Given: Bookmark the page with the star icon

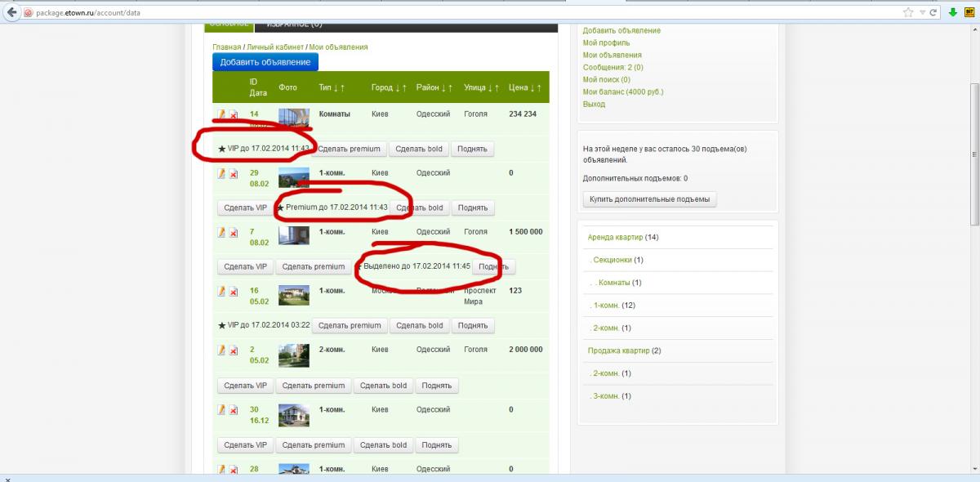Looking at the screenshot, I should pos(907,12).
